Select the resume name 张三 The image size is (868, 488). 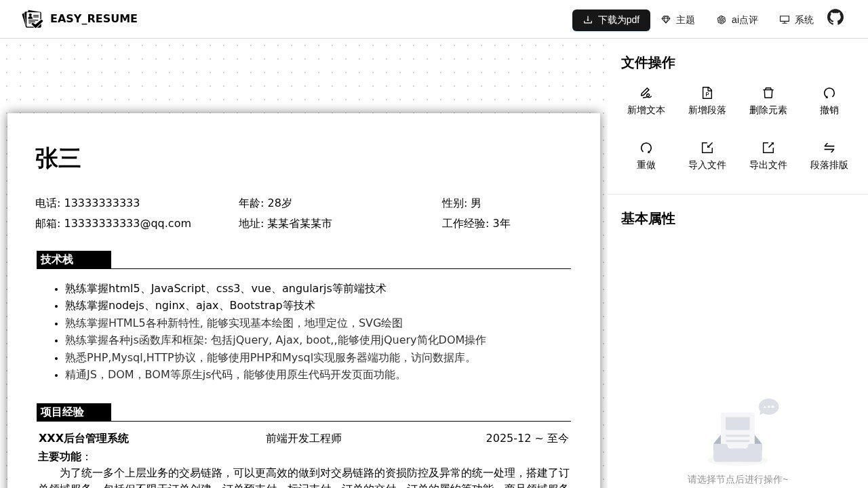pyautogui.click(x=58, y=159)
